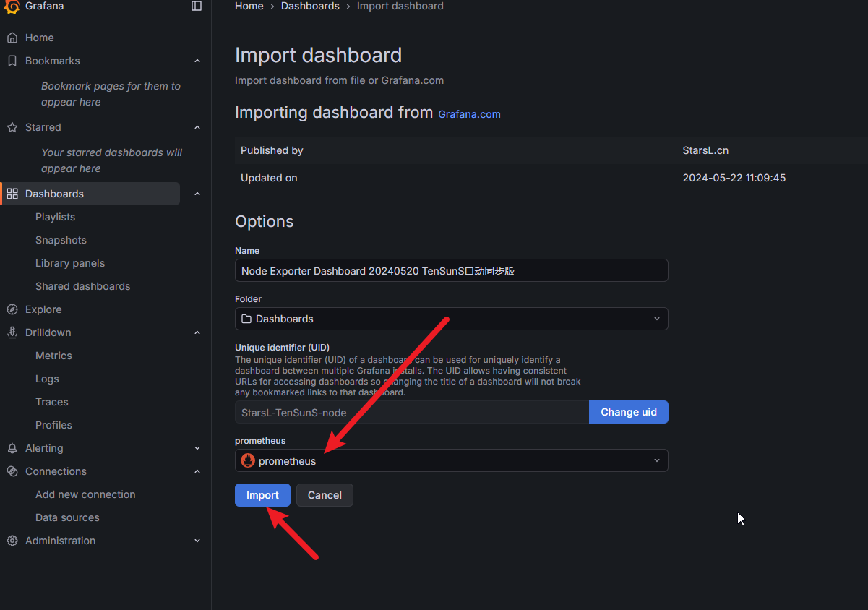Open Starred in the sidebar
Viewport: 868px width, 610px height.
(x=43, y=127)
